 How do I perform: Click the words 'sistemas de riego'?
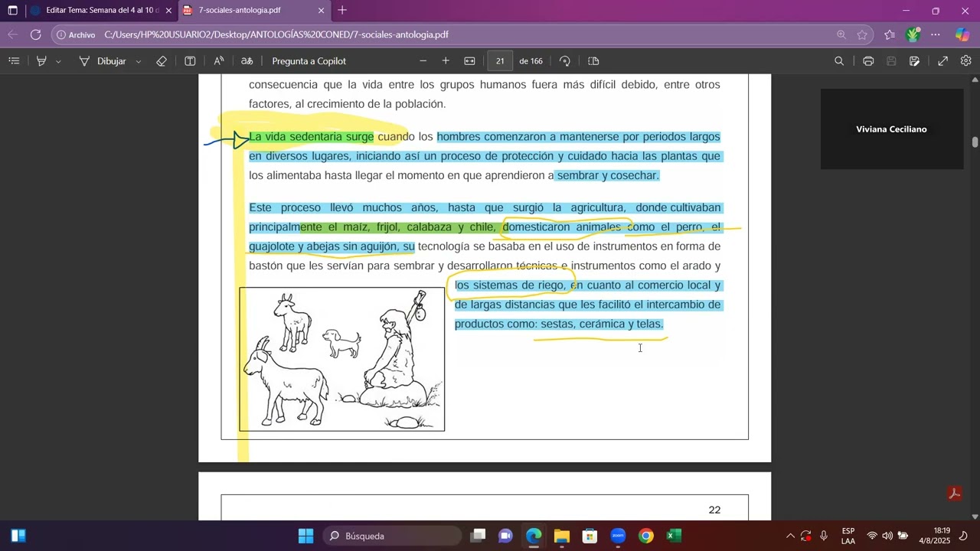pos(518,285)
